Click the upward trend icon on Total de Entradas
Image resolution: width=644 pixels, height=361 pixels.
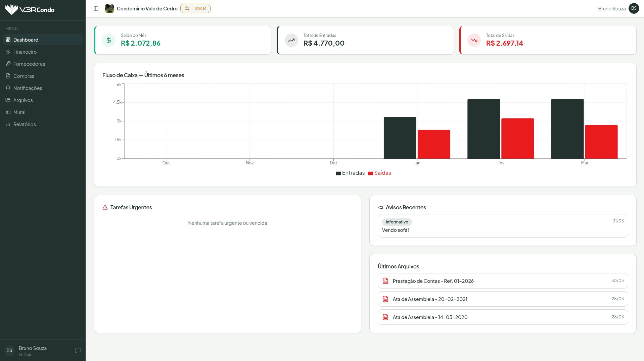click(291, 40)
